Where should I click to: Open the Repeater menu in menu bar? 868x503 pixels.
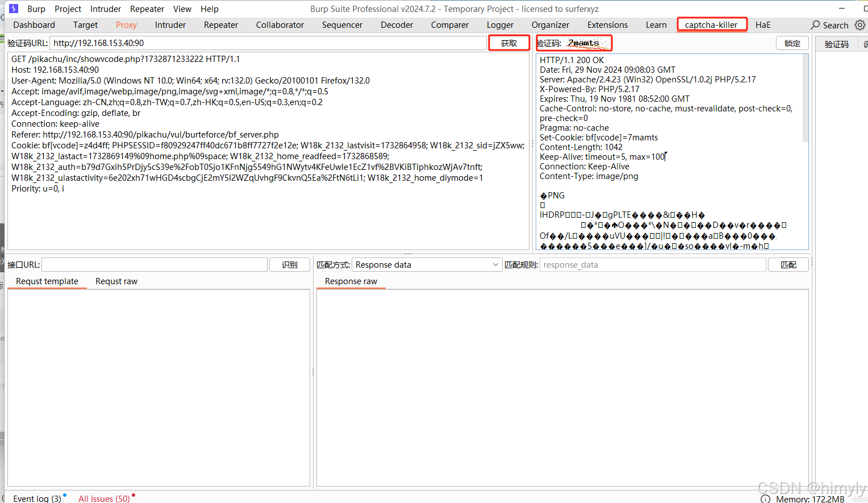[147, 9]
